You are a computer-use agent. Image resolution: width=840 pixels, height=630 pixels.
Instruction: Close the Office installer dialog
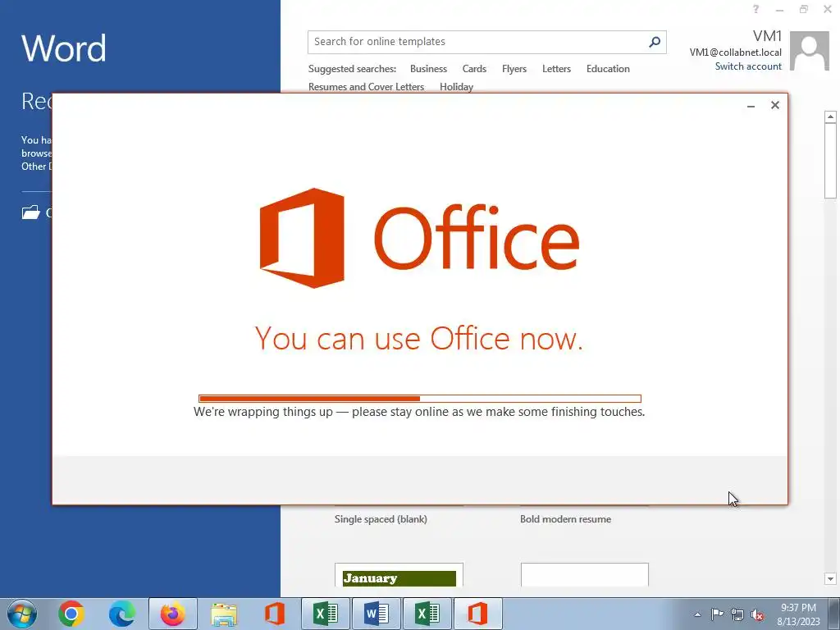pyautogui.click(x=775, y=105)
